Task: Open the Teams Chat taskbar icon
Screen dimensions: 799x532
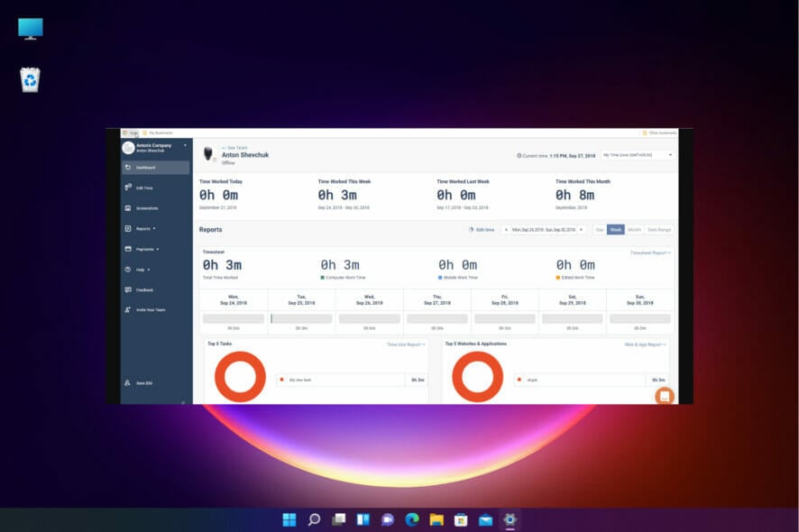Action: [x=387, y=519]
